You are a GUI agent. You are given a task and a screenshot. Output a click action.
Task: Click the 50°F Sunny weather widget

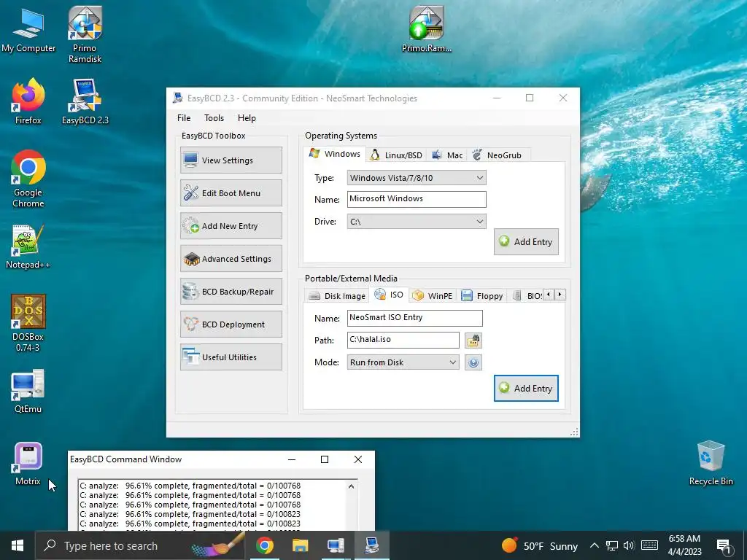[x=539, y=545]
